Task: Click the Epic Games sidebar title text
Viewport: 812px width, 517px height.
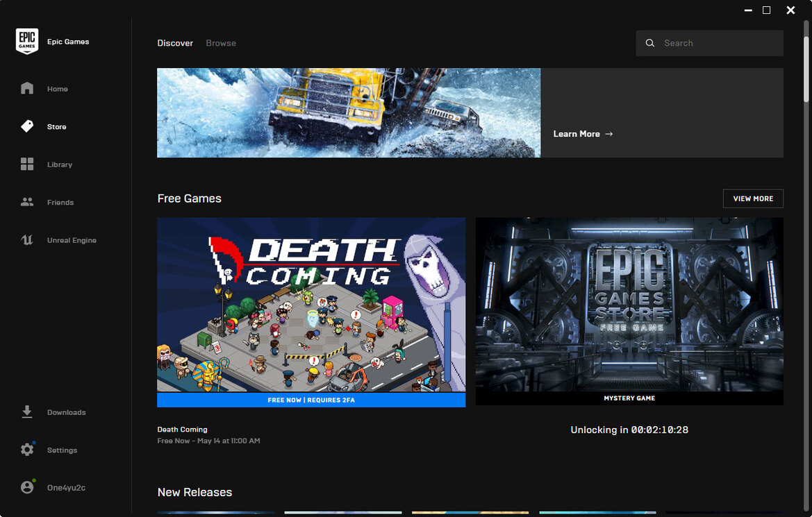Action: [68, 42]
